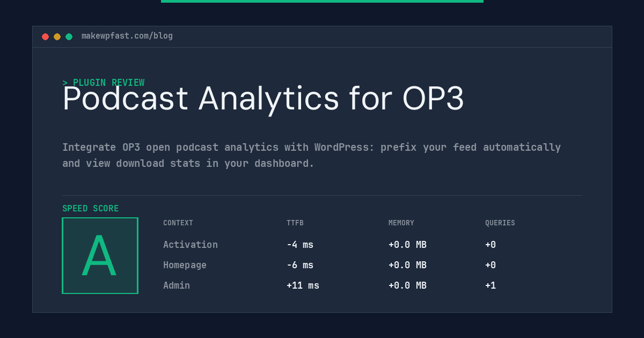Image resolution: width=644 pixels, height=338 pixels.
Task: Click the '+11 ms' Admin TTFB value
Action: 303,285
